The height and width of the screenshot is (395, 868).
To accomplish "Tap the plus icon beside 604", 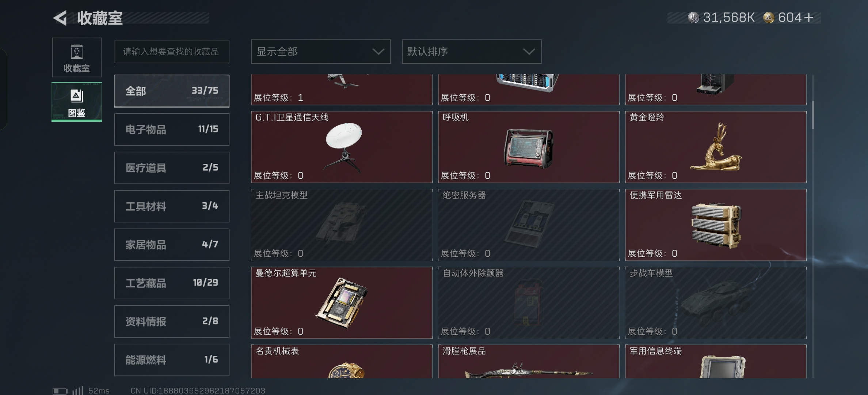I will pos(809,18).
